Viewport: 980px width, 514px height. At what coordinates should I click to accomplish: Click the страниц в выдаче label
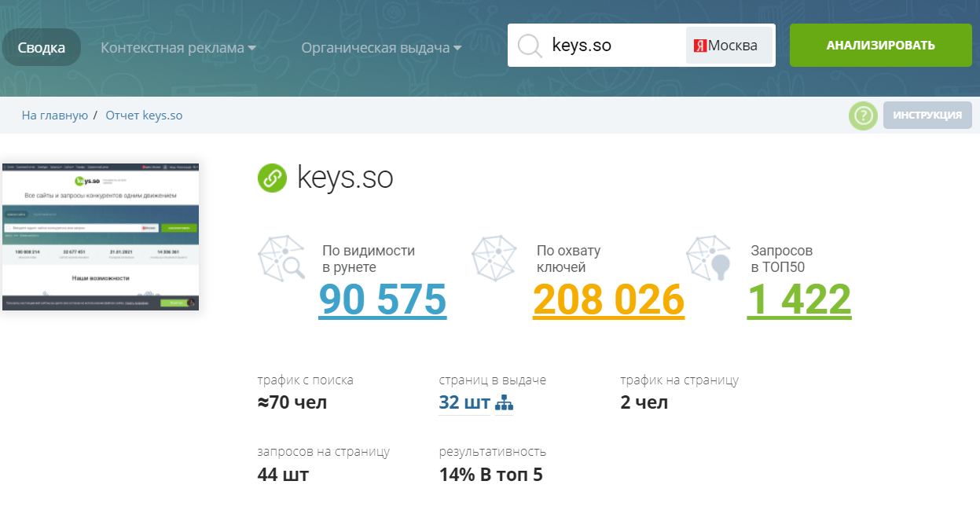point(493,380)
